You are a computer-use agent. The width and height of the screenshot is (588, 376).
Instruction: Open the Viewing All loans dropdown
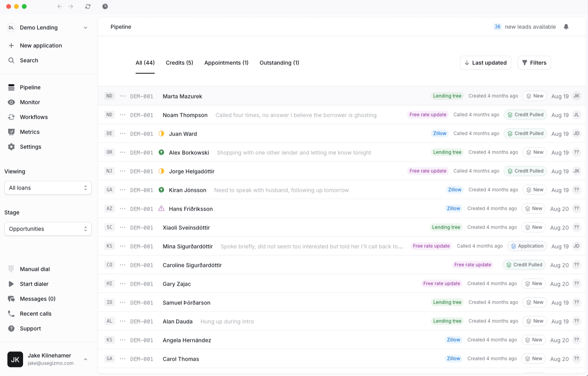point(48,188)
